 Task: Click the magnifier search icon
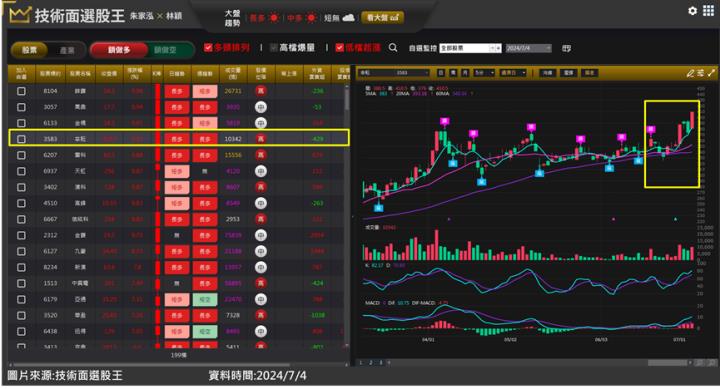pos(393,47)
